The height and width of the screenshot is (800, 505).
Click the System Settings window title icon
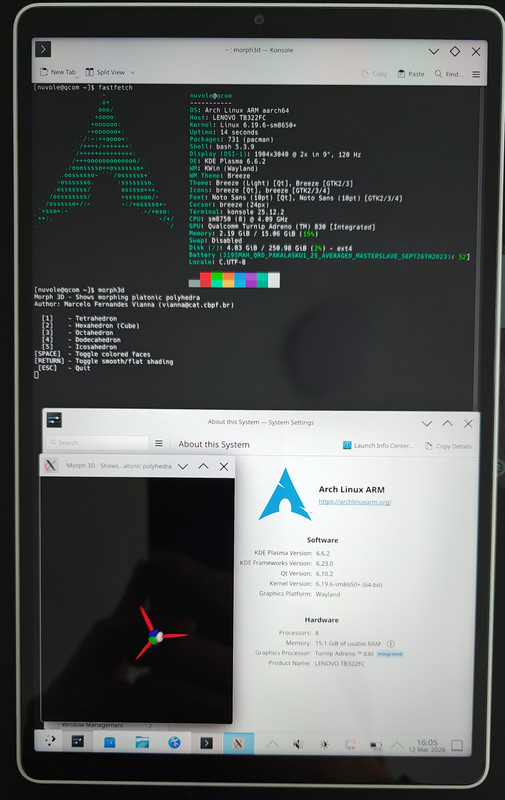tap(54, 420)
